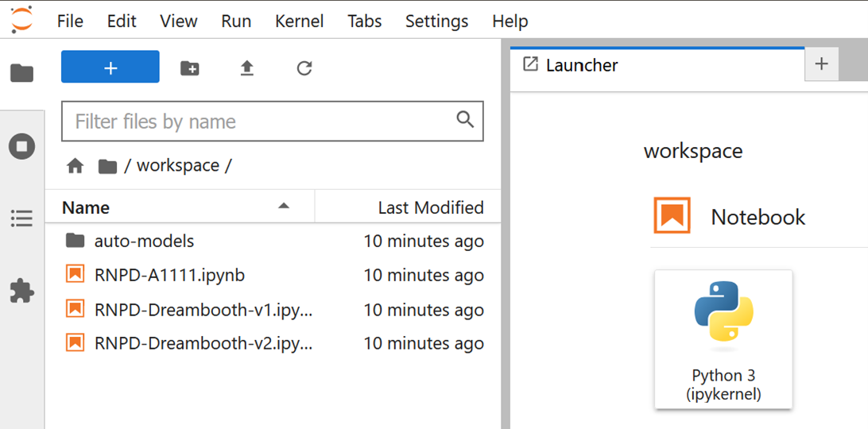868x429 pixels.
Task: Select the Launcher tab
Action: point(581,65)
